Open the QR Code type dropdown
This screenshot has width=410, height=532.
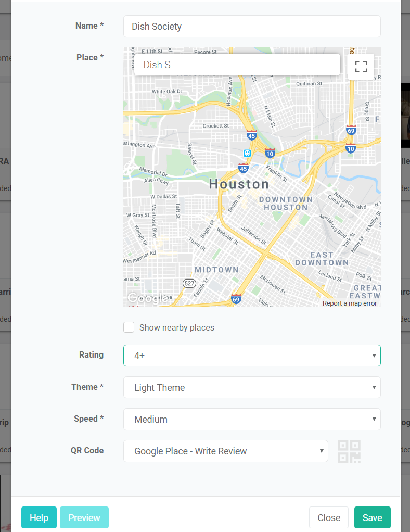pos(225,451)
